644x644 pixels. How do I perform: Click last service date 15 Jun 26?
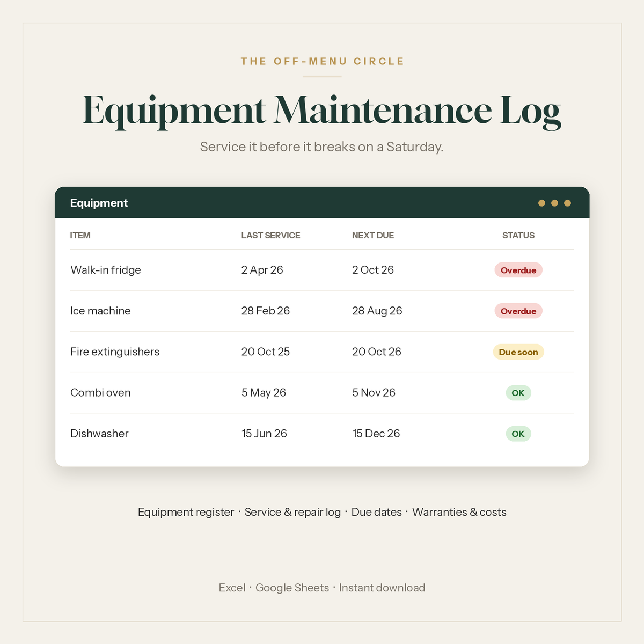point(264,434)
